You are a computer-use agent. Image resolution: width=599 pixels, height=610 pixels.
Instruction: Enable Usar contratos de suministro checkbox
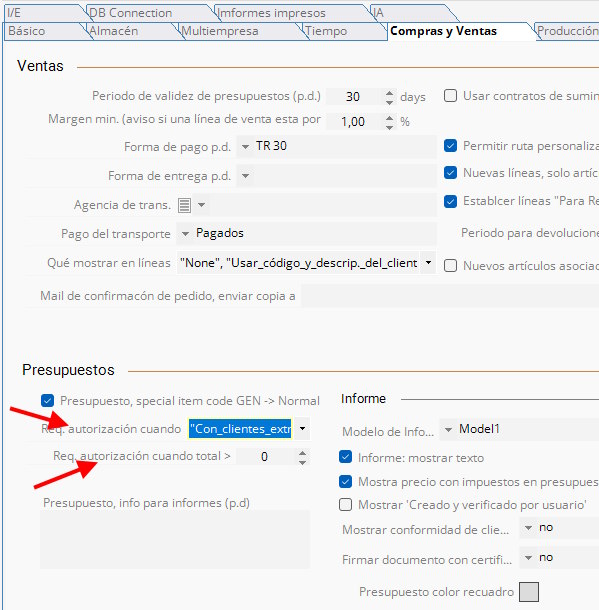(450, 96)
